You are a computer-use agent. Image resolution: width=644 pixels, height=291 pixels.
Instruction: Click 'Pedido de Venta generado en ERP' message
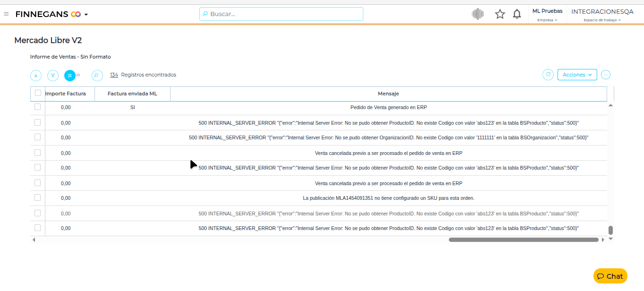[388, 107]
